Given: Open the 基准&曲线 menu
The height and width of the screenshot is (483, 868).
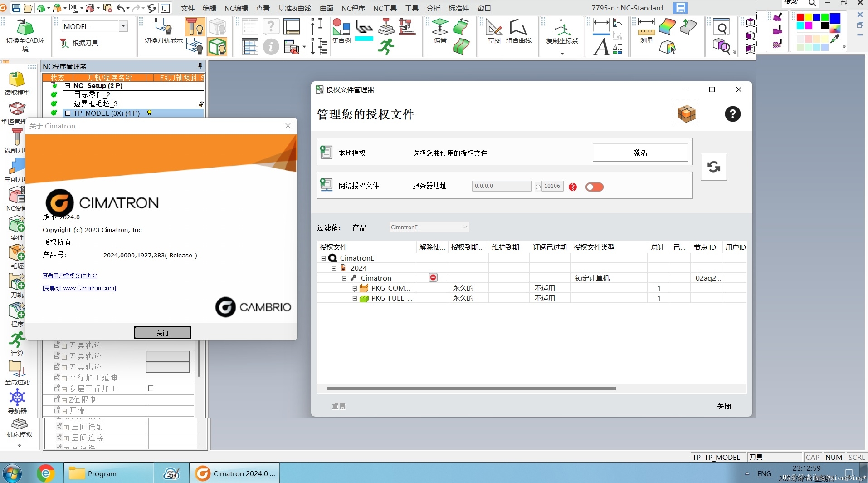Looking at the screenshot, I should 294,8.
